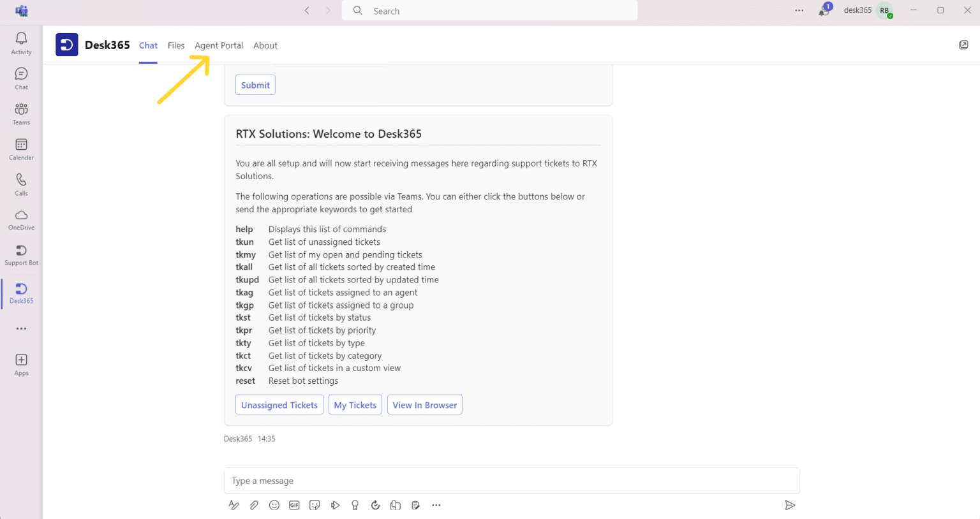Switch to the Agent Portal tab

pyautogui.click(x=218, y=45)
